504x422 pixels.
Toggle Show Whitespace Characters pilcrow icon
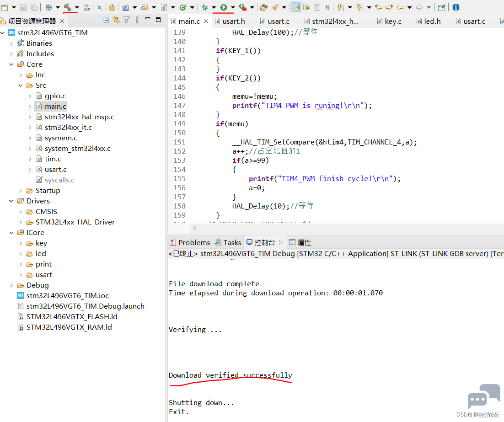point(327,7)
